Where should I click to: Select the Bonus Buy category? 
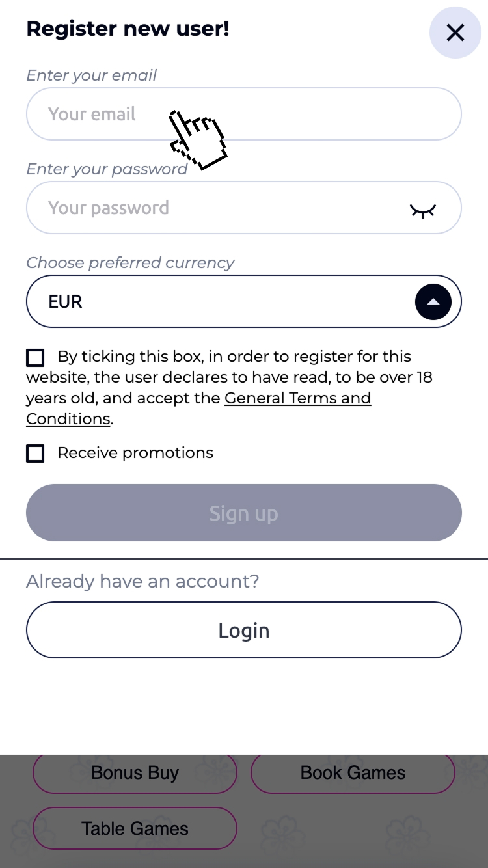(x=135, y=773)
